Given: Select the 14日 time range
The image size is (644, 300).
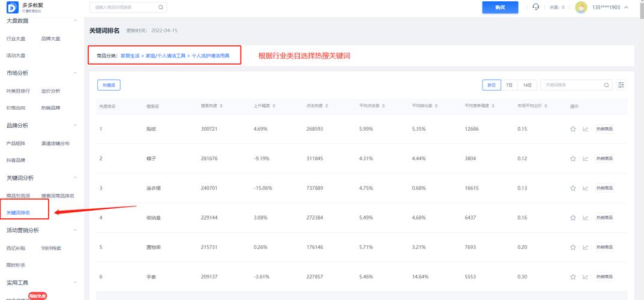Looking at the screenshot, I should click(528, 85).
